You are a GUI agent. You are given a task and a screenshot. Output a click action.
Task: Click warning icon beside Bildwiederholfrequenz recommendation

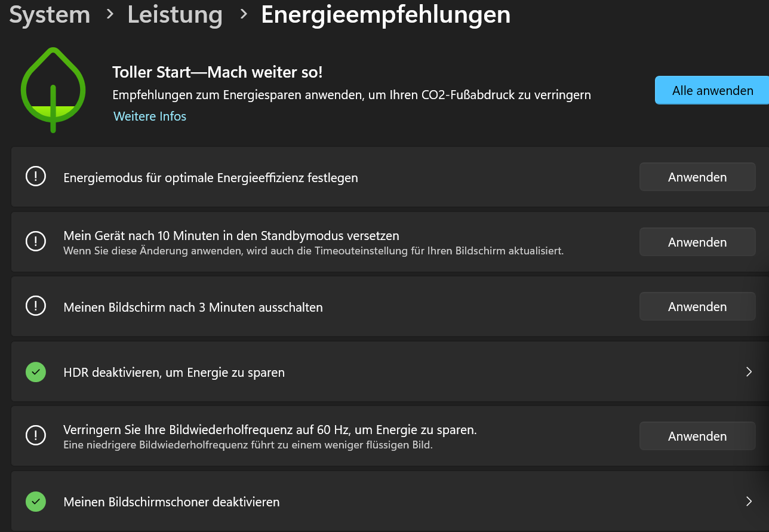(36, 435)
